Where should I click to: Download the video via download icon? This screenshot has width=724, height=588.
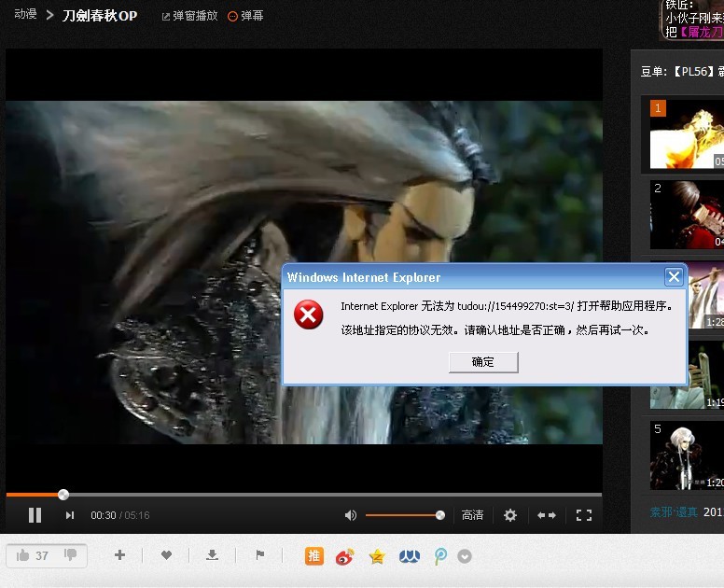pos(212,555)
